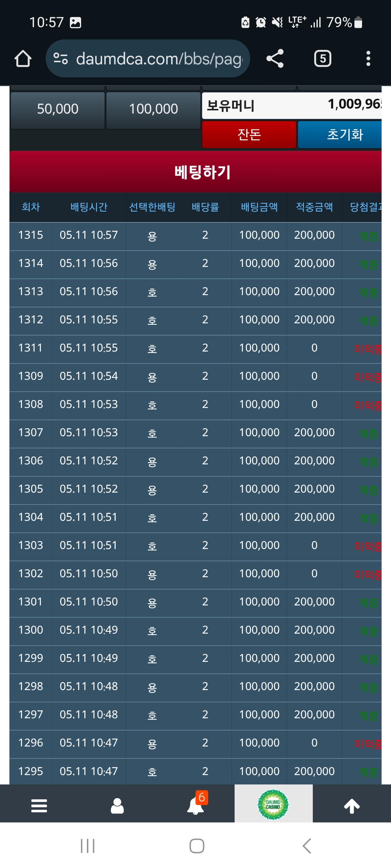391x868 pixels.
Task: Click the 배팅금액 column header
Action: 259,207
